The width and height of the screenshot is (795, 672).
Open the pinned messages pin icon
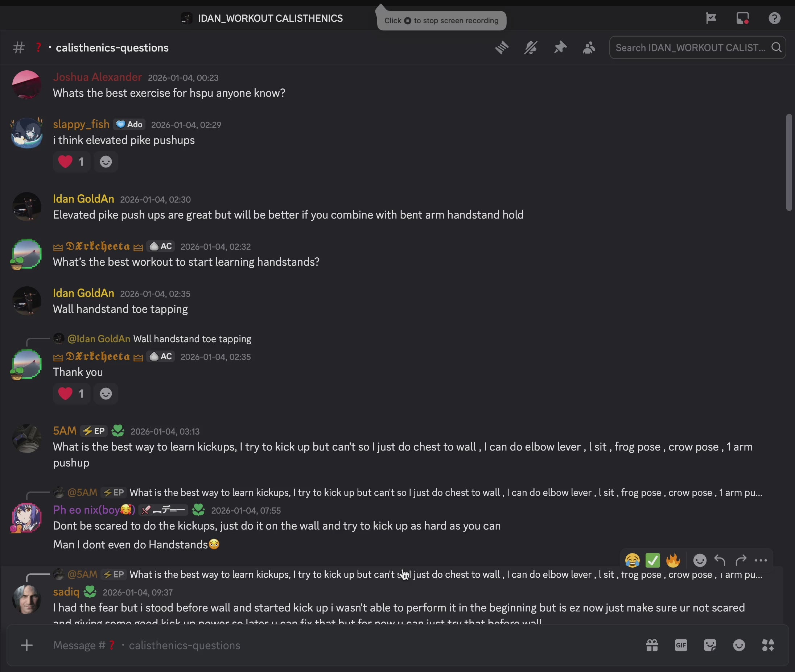point(560,47)
